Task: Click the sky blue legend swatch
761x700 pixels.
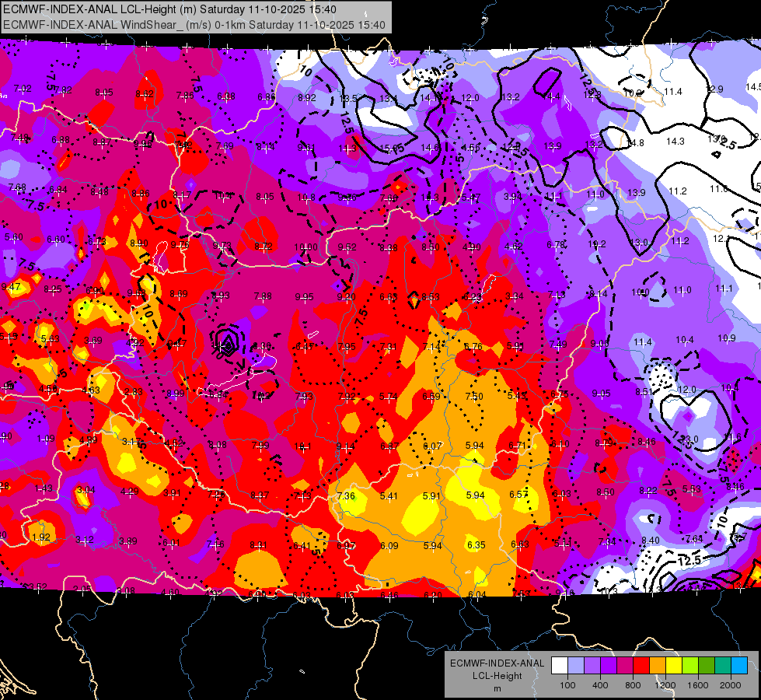Action: [x=740, y=666]
